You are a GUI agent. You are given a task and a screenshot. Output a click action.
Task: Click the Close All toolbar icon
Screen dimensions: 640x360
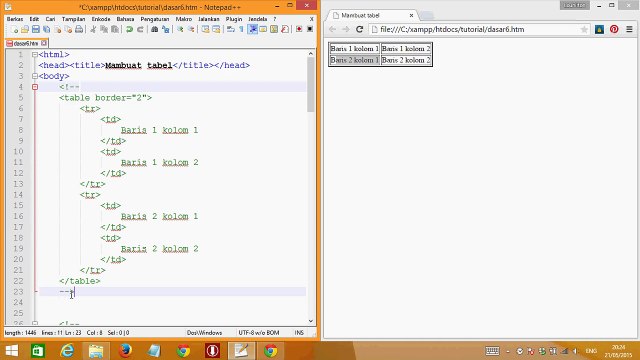coord(68,29)
